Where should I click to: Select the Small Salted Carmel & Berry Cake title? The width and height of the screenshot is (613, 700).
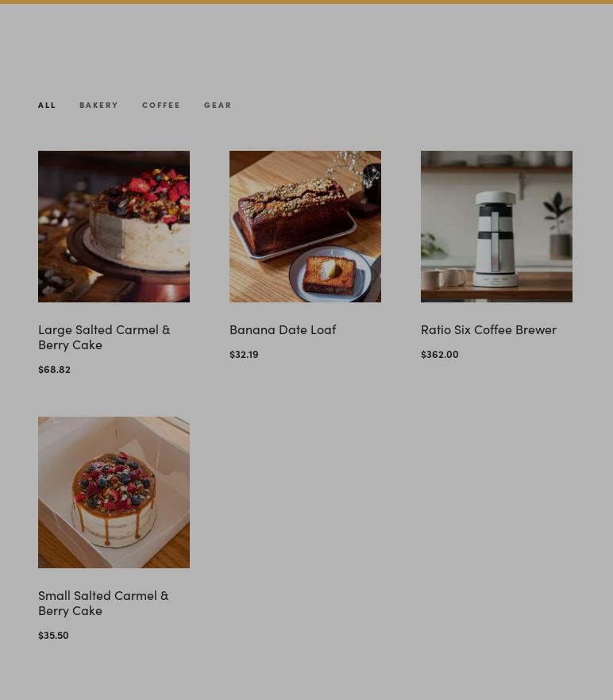103,603
